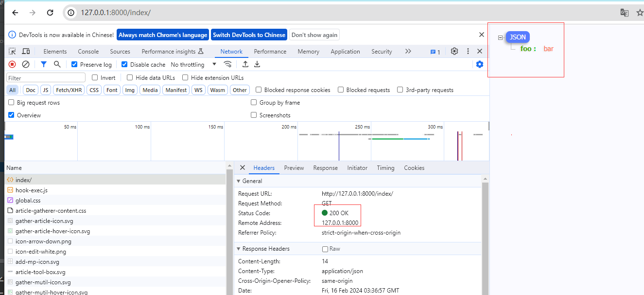Select the index/ request row
The image size is (644, 295).
click(115, 180)
